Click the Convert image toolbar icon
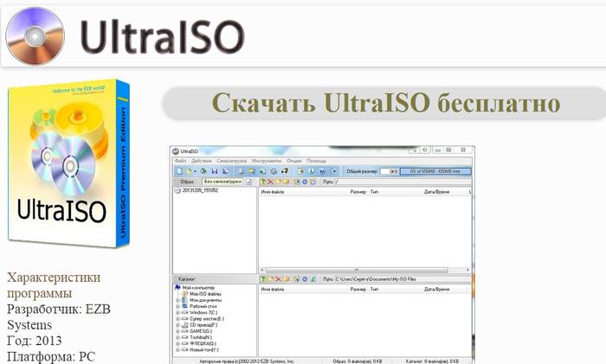This screenshot has width=606, height=364. pyautogui.click(x=252, y=171)
